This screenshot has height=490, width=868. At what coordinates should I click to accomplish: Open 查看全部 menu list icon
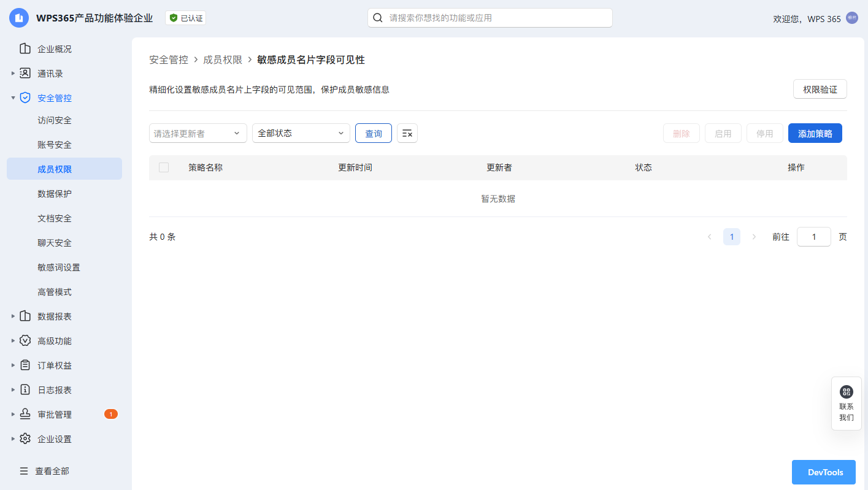pos(24,471)
